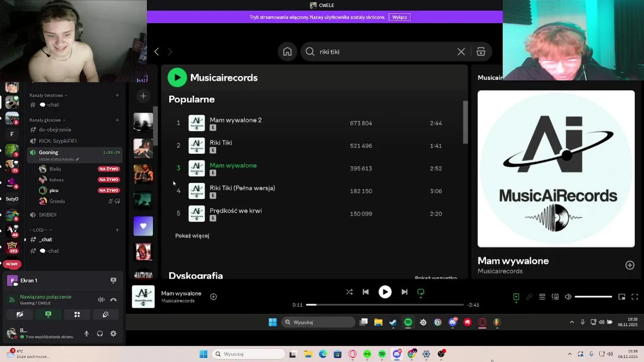Image resolution: width=644 pixels, height=362 pixels.
Task: Open Spotify Browse icon beside search bar
Action: point(481,52)
